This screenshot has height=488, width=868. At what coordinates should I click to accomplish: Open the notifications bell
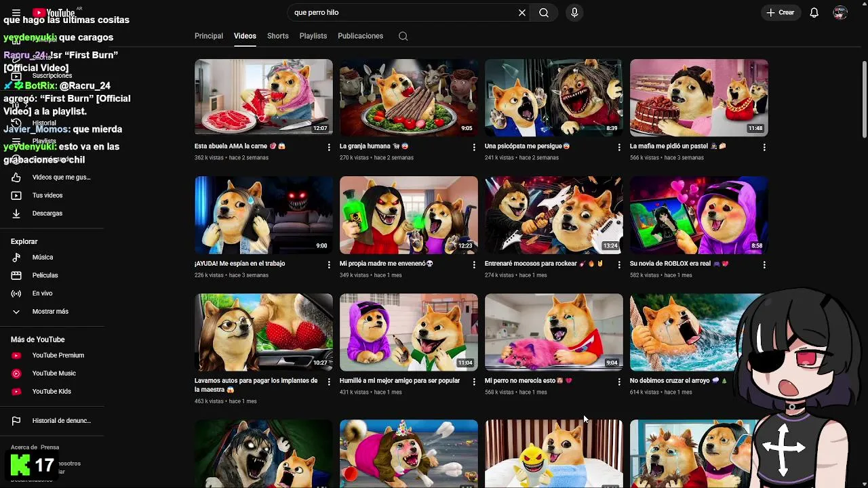point(814,12)
